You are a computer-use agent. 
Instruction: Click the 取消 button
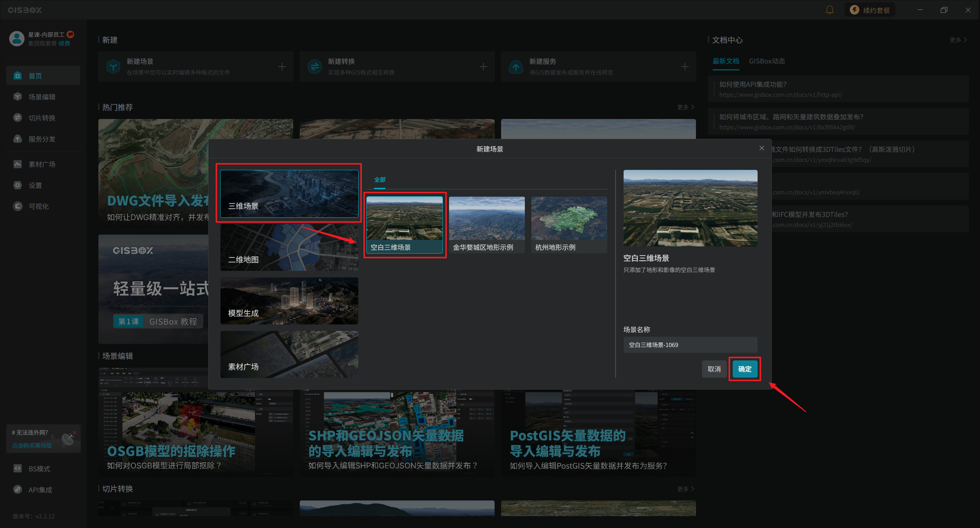pyautogui.click(x=714, y=369)
